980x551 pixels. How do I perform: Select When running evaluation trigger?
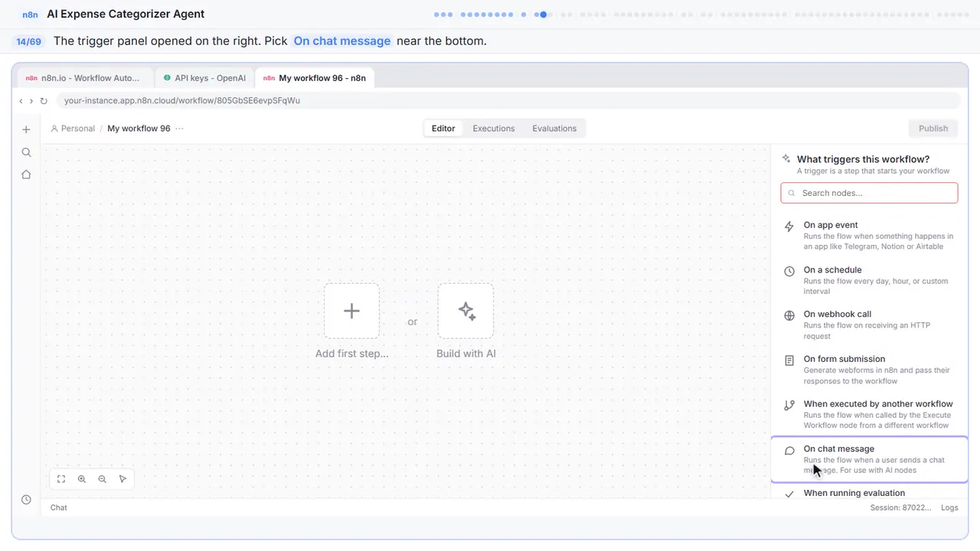point(869,493)
